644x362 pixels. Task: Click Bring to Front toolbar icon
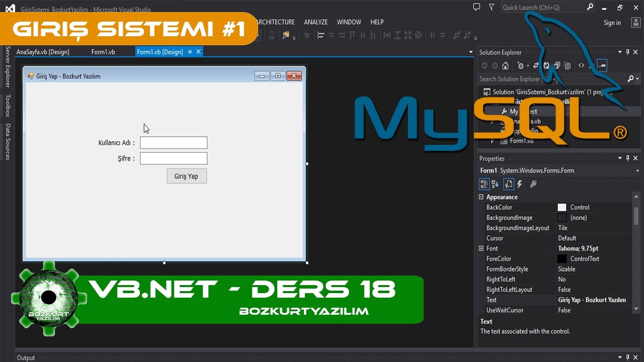[x=457, y=35]
